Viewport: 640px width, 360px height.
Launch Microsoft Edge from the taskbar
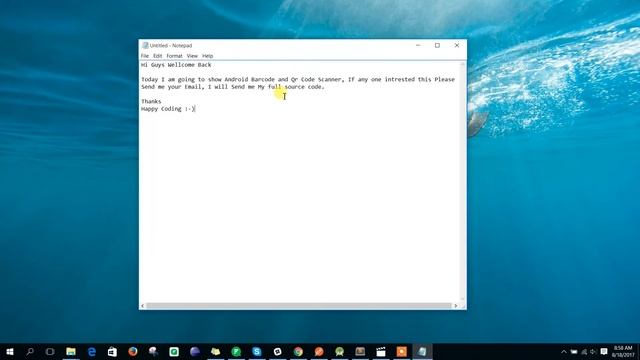[91, 351]
